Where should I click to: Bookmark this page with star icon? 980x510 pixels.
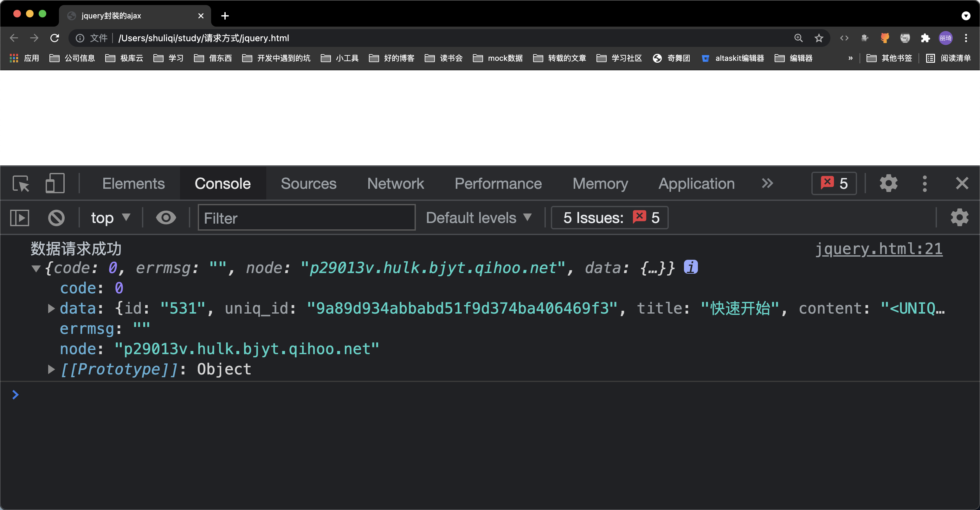(819, 38)
